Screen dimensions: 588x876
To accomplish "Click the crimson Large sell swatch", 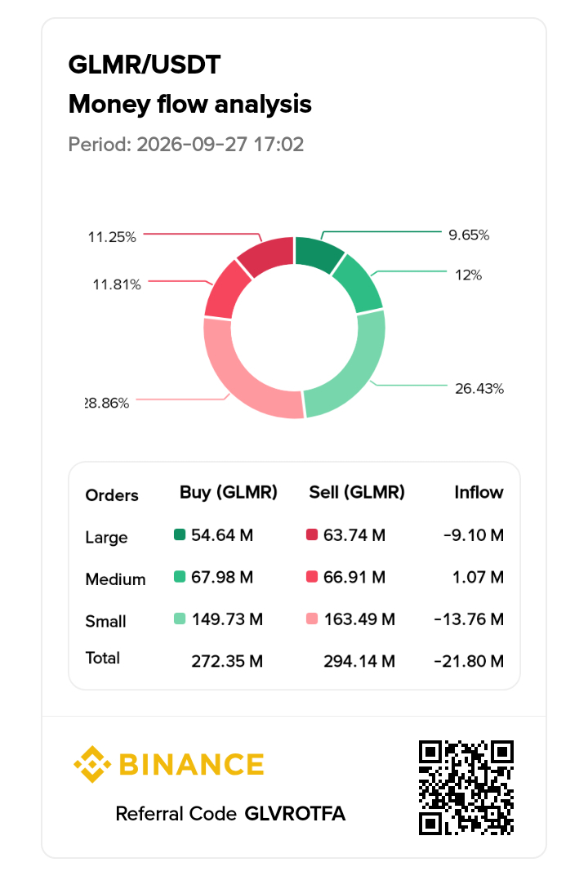I will click(x=312, y=534).
